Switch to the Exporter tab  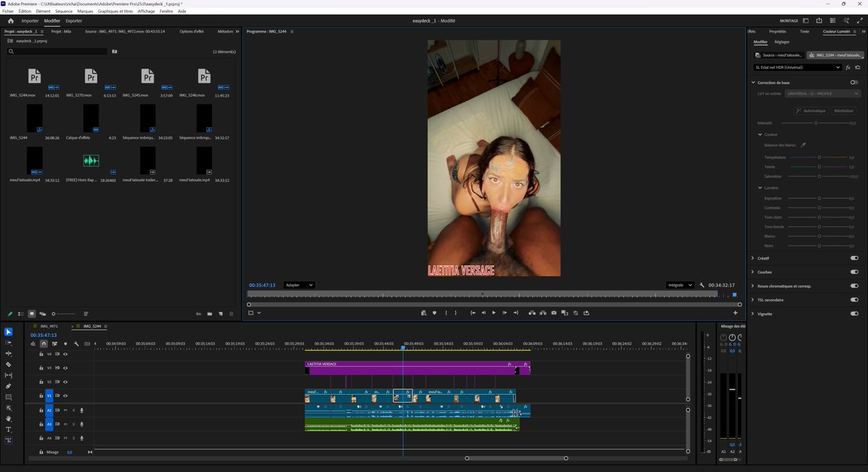tap(74, 21)
